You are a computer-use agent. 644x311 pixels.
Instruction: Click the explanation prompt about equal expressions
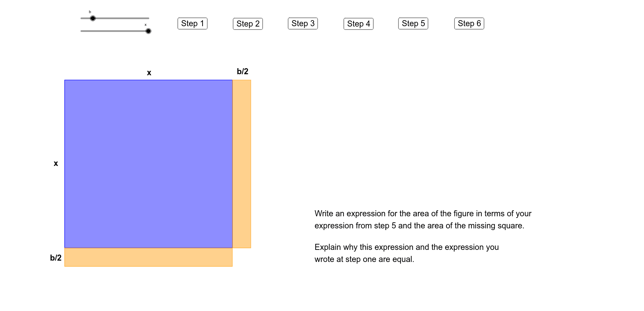407,253
